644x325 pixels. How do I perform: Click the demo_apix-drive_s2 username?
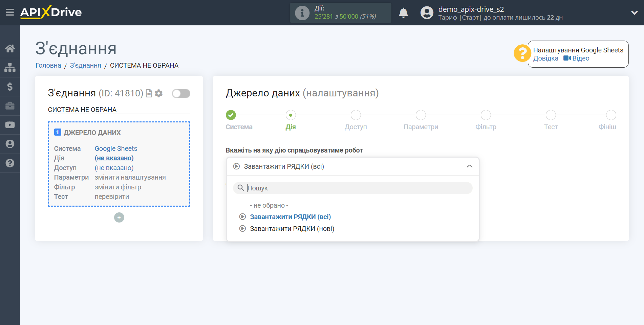[x=471, y=9]
